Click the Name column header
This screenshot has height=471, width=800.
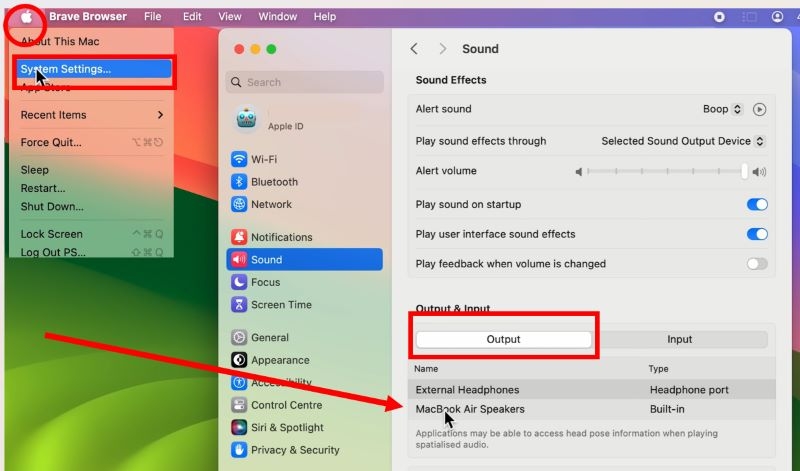coord(426,368)
